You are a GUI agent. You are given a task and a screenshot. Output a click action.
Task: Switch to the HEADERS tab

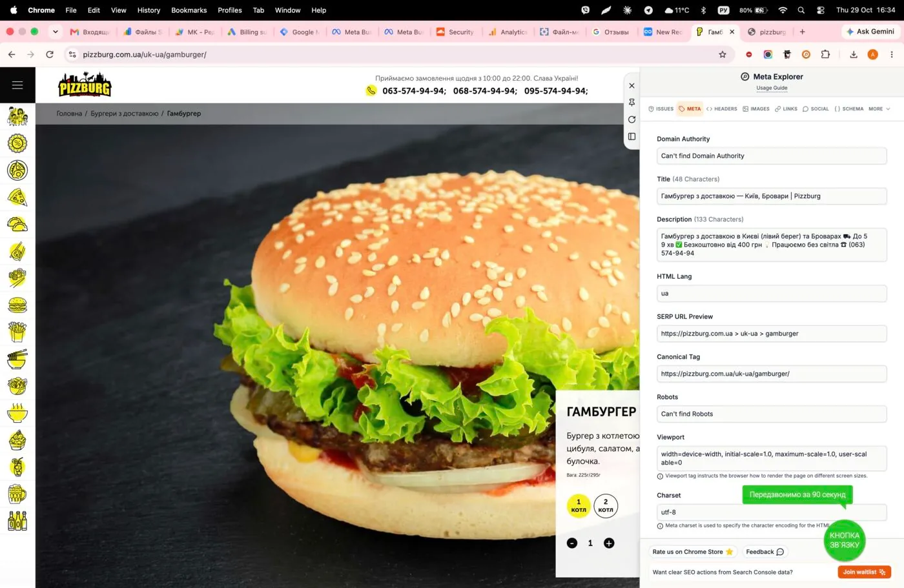(x=722, y=109)
